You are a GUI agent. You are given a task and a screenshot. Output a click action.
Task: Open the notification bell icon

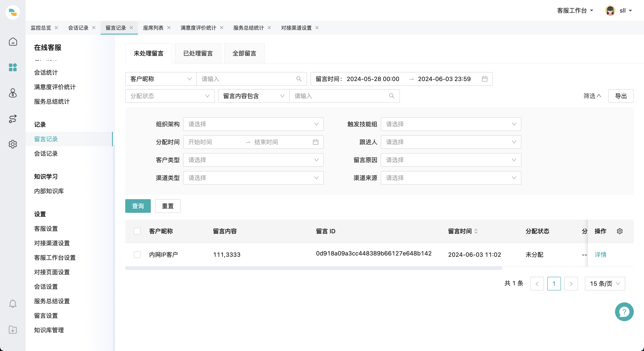click(13, 304)
